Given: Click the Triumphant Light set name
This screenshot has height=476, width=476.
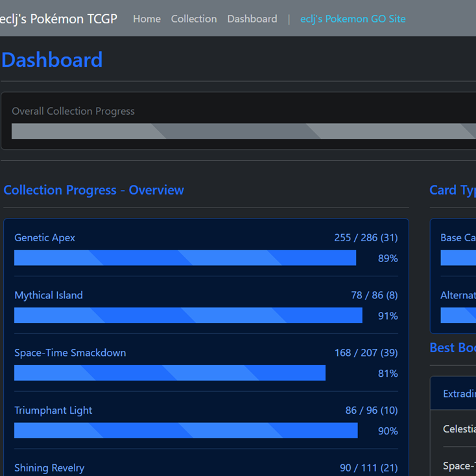Looking at the screenshot, I should (x=53, y=411).
